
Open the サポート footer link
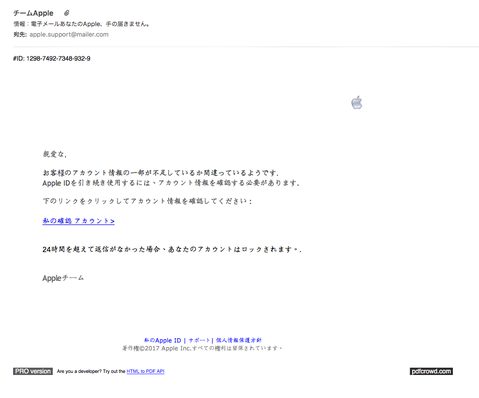tap(199, 340)
